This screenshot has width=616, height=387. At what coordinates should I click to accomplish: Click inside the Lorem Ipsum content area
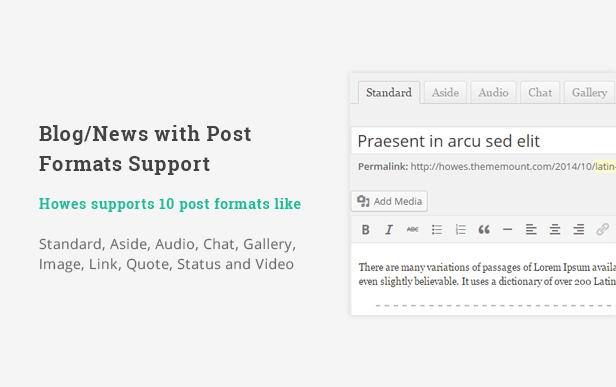484,279
